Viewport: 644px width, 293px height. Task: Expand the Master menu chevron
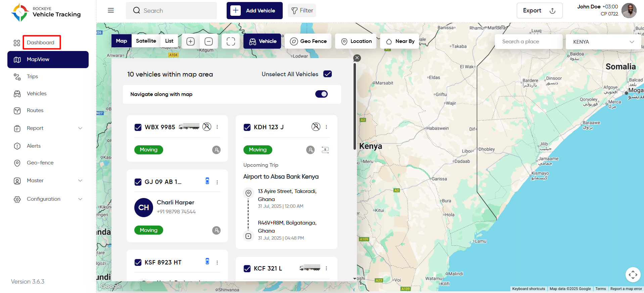80,181
